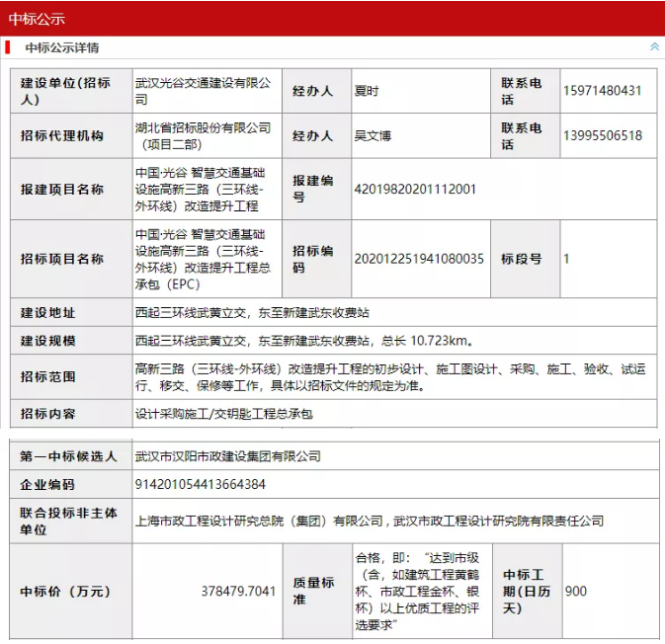Select the 中标价（万元）label
Viewport: 665px width, 644px height.
point(65,591)
